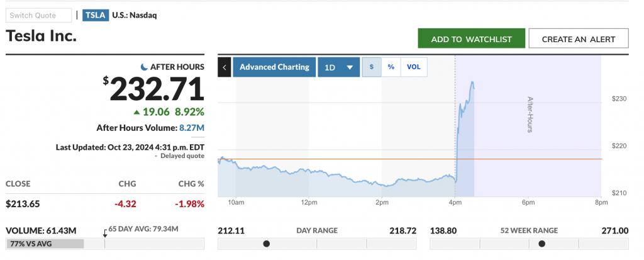Click the volume 77% vs avg bar
The width and height of the screenshot is (644, 260).
pyautogui.click(x=45, y=244)
